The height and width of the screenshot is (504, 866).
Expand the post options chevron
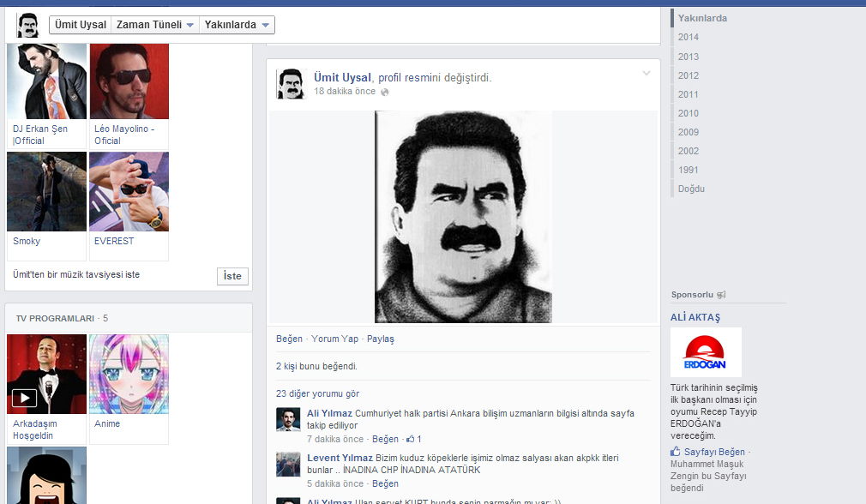point(646,74)
